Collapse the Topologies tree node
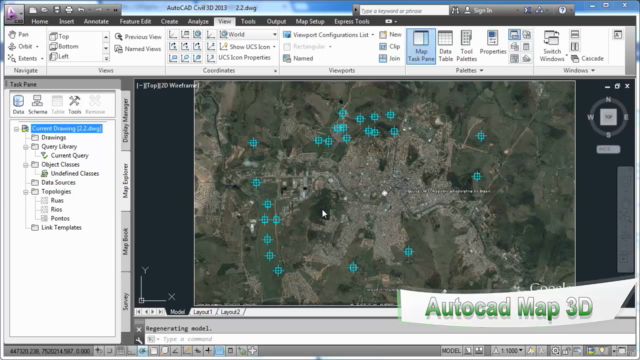 coord(26,192)
